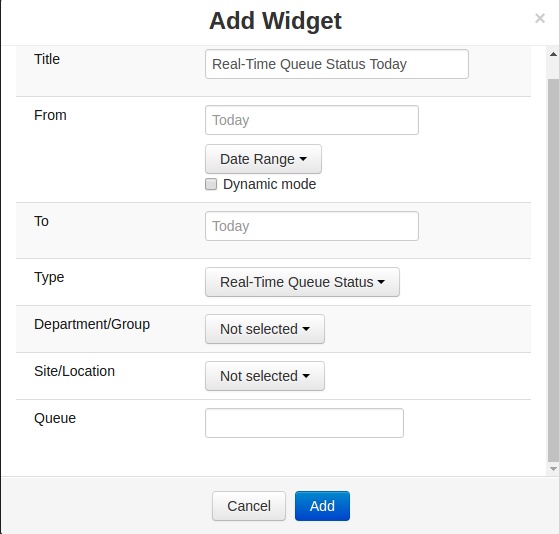Close the Add Widget dialog
The height and width of the screenshot is (534, 559).
540,18
